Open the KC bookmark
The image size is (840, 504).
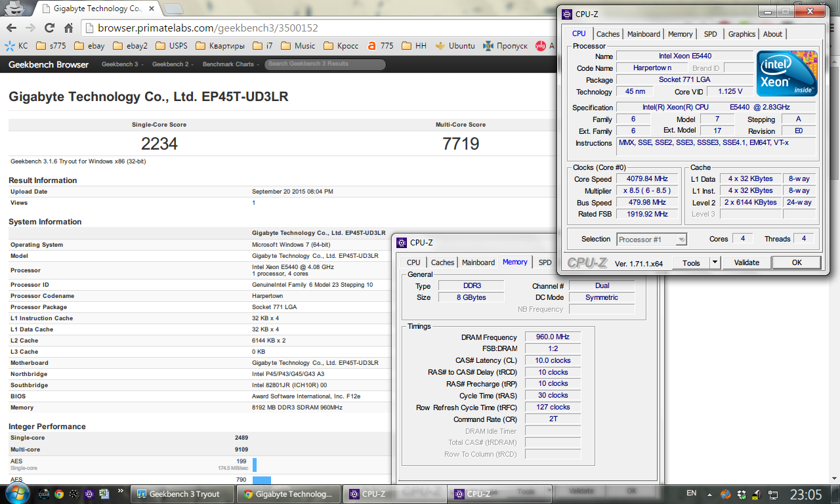pos(16,46)
